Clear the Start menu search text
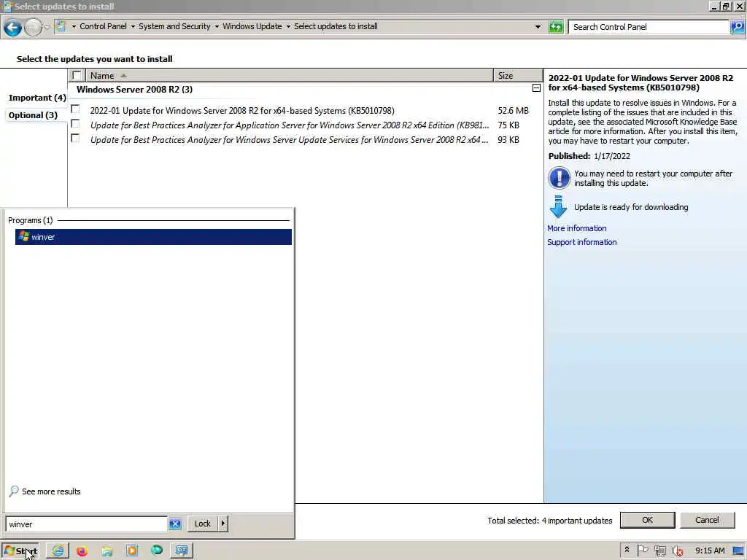This screenshot has height=560, width=747. (x=175, y=524)
